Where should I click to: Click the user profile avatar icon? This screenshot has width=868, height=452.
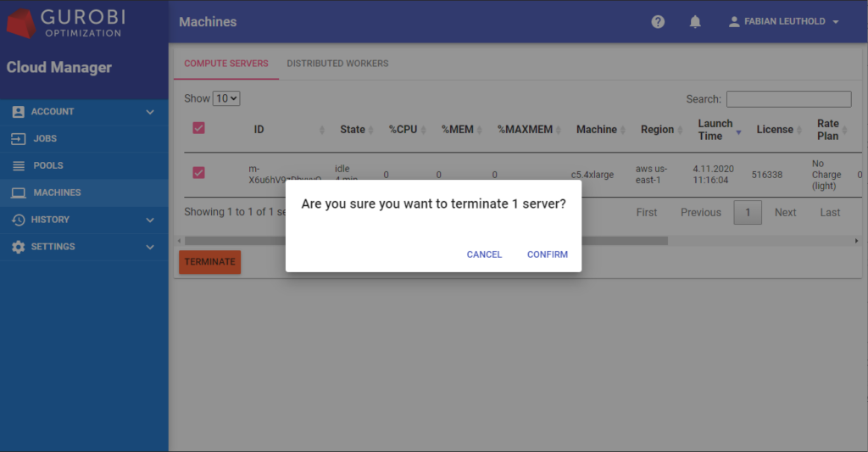pos(734,21)
